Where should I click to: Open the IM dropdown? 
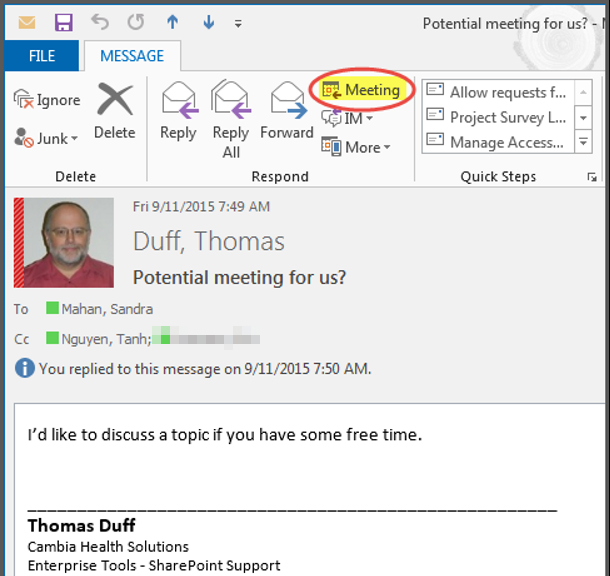(348, 118)
